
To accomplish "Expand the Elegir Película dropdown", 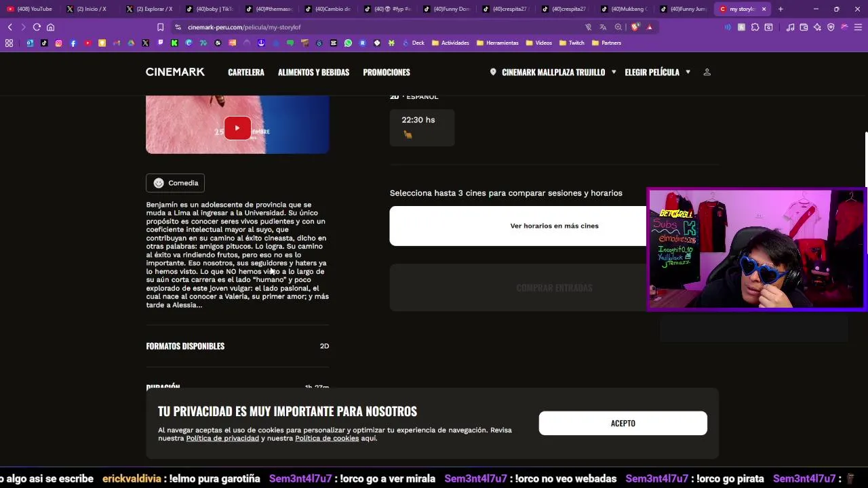I will tap(657, 72).
